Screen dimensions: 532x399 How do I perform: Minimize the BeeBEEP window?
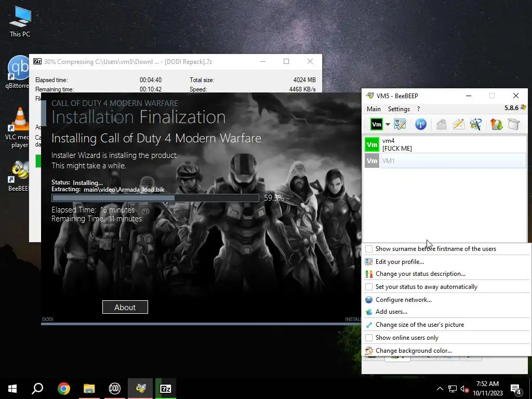[x=469, y=96]
